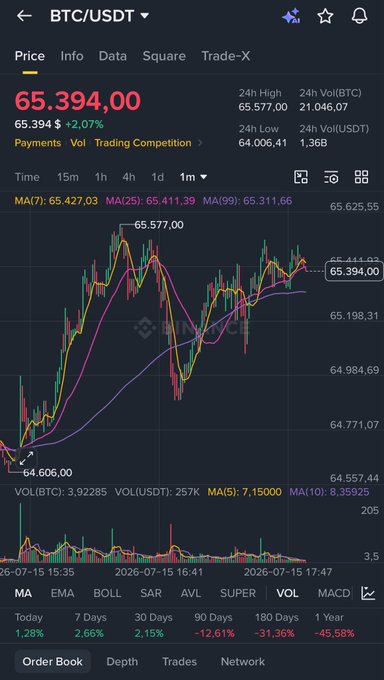This screenshot has height=680, width=384.
Task: Click the 64.606,00 low marker
Action: (x=48, y=473)
